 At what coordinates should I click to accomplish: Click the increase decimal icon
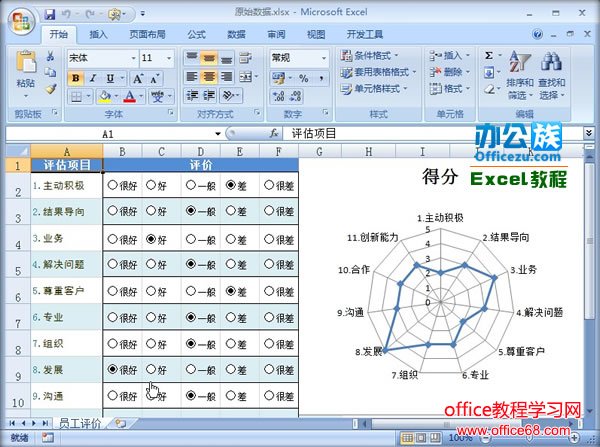pos(278,96)
